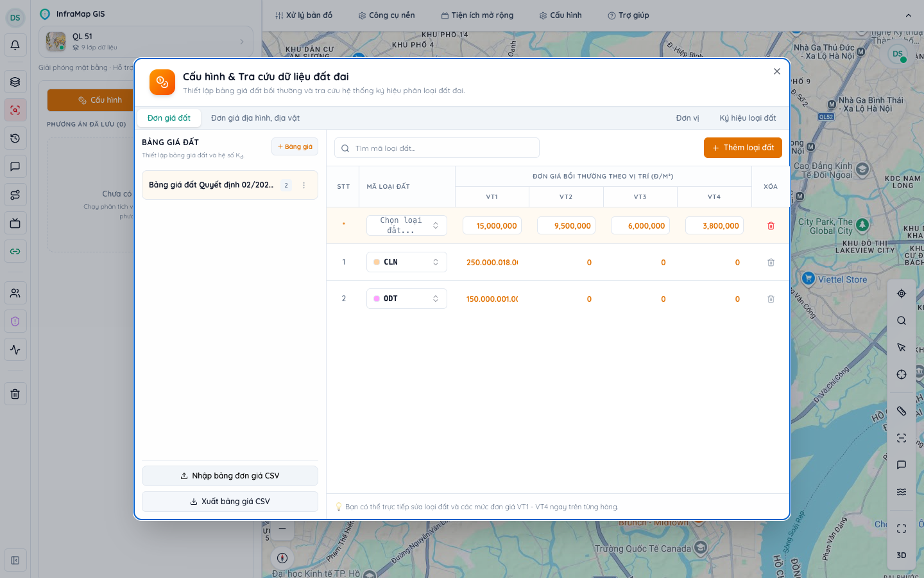The height and width of the screenshot is (578, 924).
Task: Switch to the 'Đơn giá đất' tab
Action: 169,118
